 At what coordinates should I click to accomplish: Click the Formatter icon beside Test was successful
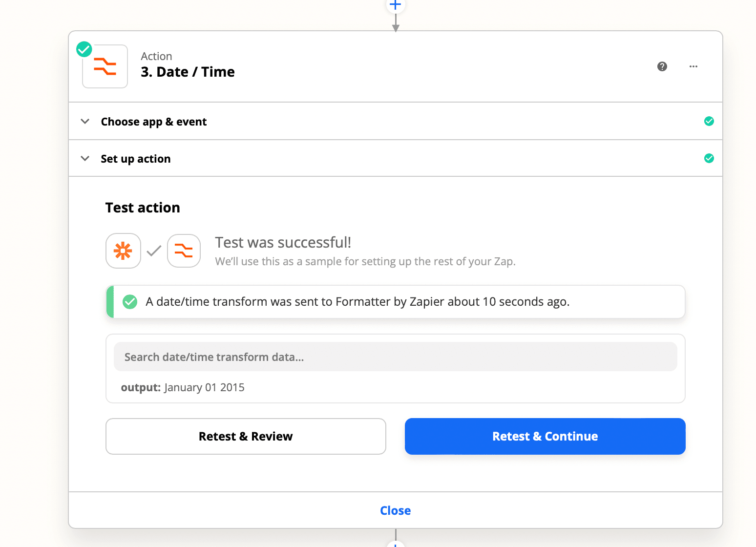(184, 251)
